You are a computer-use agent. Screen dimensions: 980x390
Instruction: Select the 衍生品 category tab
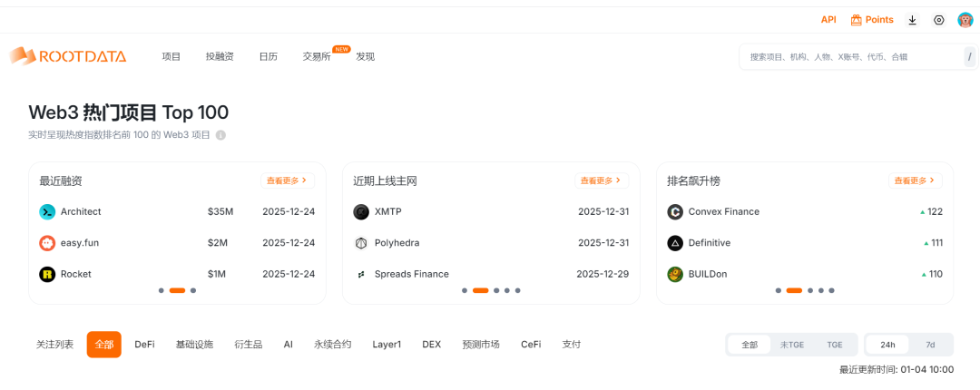(x=248, y=345)
